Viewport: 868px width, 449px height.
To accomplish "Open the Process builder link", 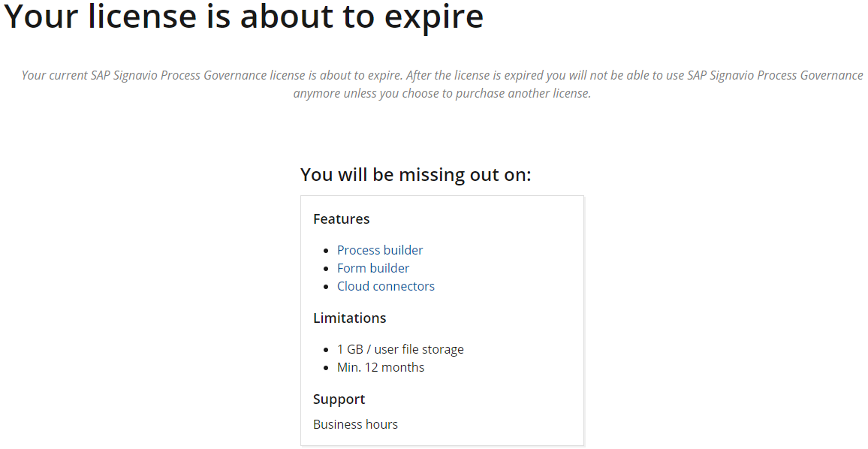I will pyautogui.click(x=380, y=250).
